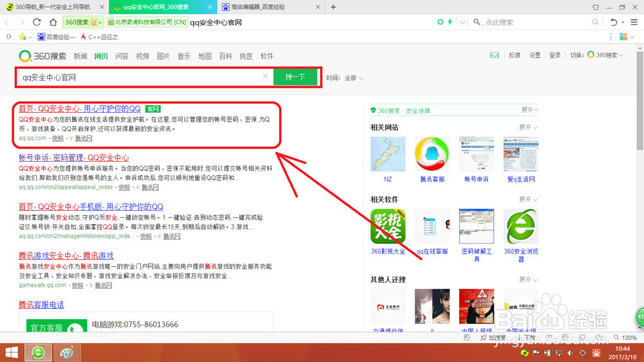644x362 pixels.
Task: Open the C++远征之 bookmark
Action: point(99,37)
